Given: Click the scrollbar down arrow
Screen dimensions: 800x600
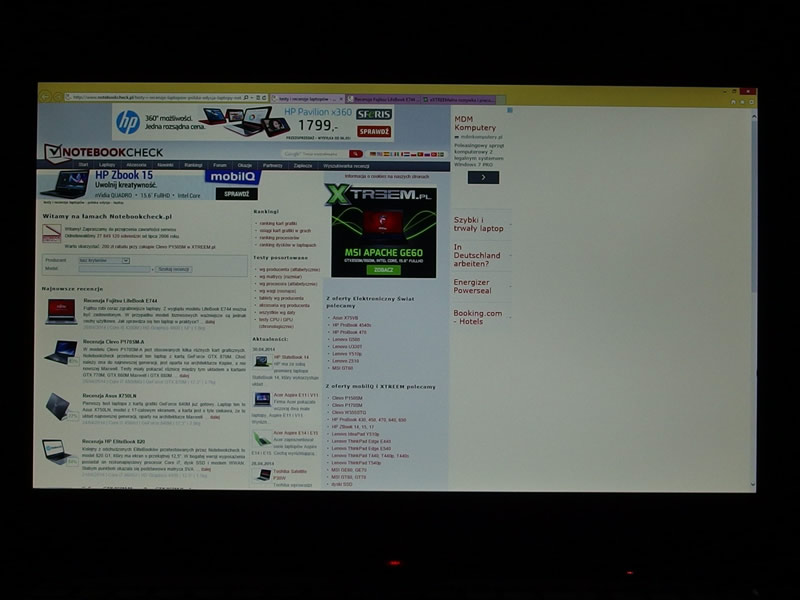Looking at the screenshot, I should pyautogui.click(x=753, y=484).
